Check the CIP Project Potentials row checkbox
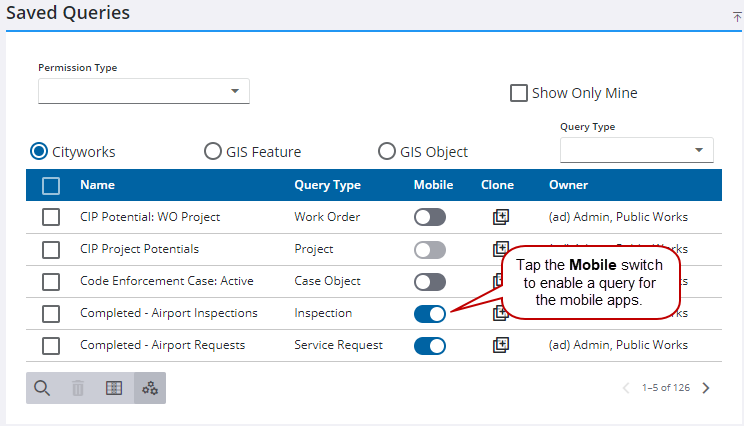744x426 pixels. coord(51,250)
